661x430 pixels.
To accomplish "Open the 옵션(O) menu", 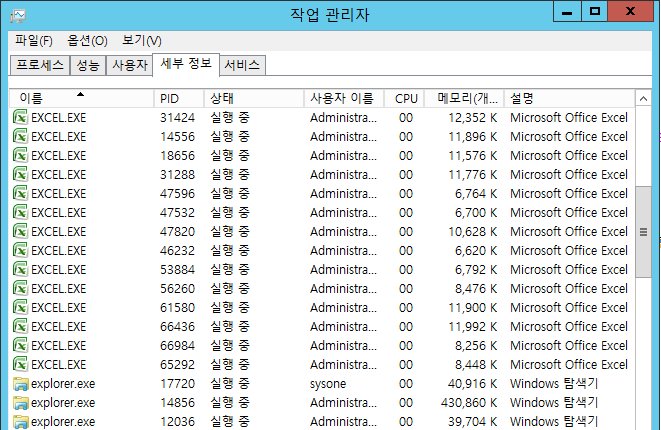I will tap(87, 40).
